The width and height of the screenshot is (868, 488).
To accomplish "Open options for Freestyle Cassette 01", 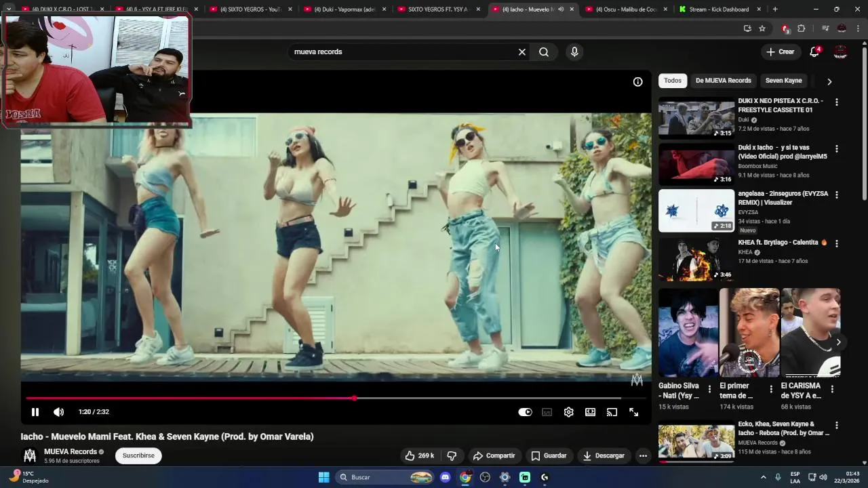I will click(x=836, y=102).
